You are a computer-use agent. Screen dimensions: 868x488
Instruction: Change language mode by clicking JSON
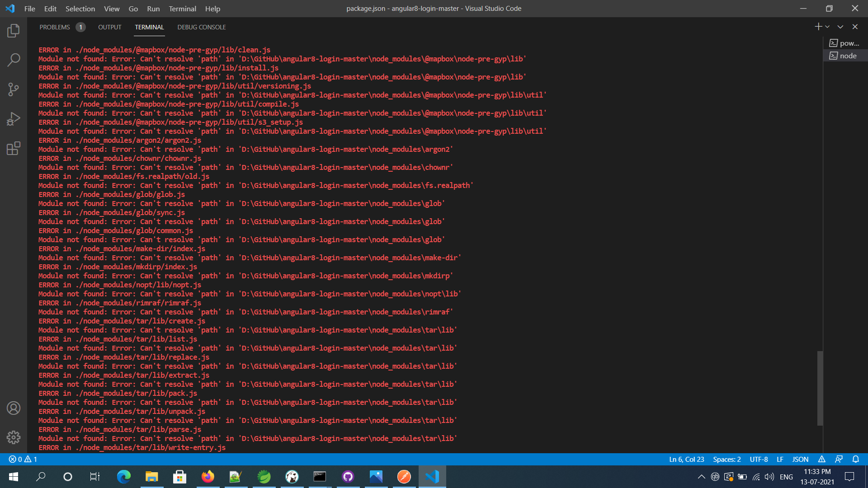pyautogui.click(x=800, y=459)
